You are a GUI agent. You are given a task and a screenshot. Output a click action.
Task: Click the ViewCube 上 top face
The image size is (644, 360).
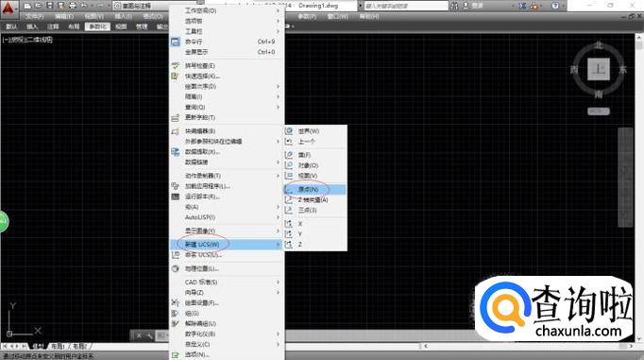(599, 69)
